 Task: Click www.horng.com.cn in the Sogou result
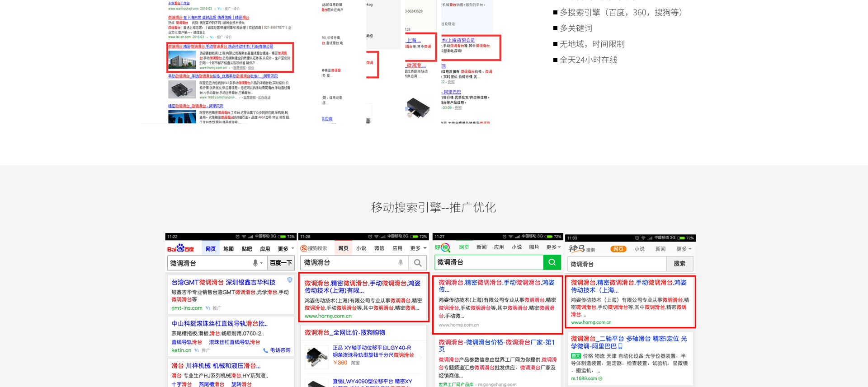[x=328, y=316]
